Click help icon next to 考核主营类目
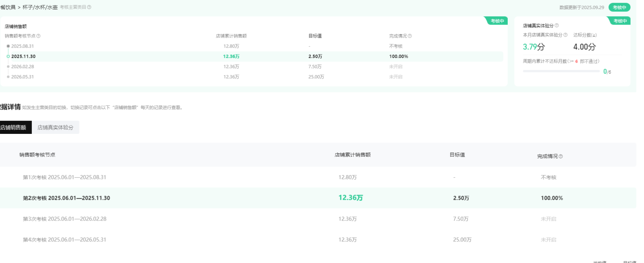 (89, 7)
